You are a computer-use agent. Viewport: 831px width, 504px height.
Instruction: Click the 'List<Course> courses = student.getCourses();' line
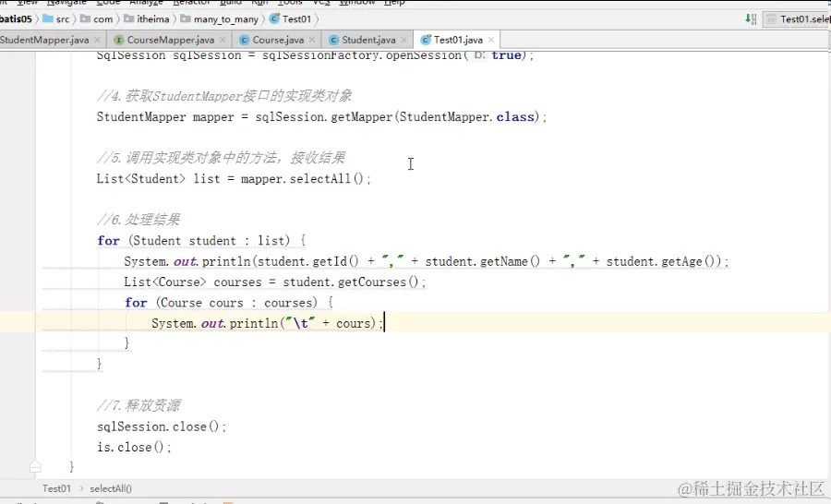[274, 282]
